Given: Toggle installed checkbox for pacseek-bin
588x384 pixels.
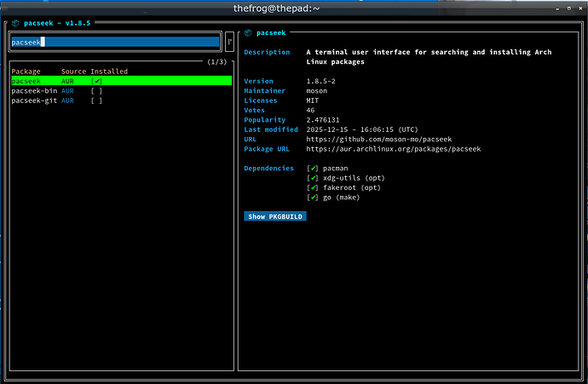Looking at the screenshot, I should coord(96,90).
